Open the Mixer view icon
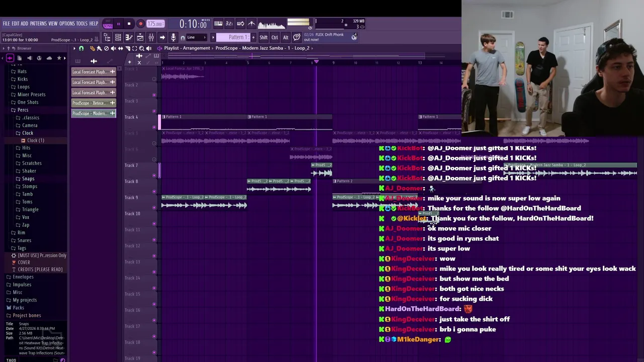The height and width of the screenshot is (362, 644). [x=151, y=37]
